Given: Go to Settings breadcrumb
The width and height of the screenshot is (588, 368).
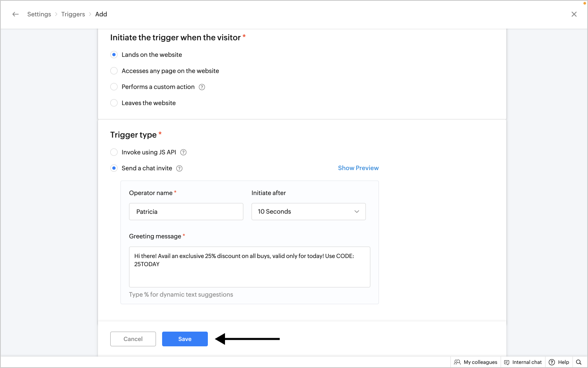Looking at the screenshot, I should click(x=39, y=14).
